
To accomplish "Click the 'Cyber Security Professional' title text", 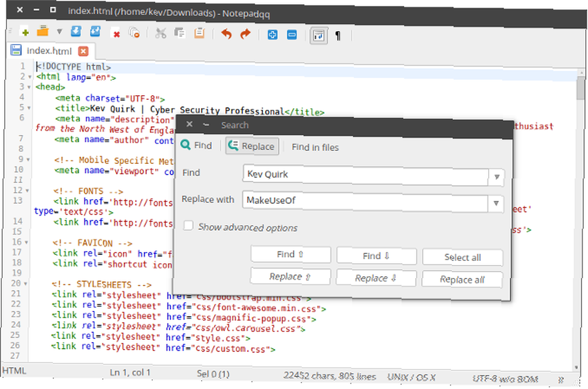I will click(x=217, y=110).
